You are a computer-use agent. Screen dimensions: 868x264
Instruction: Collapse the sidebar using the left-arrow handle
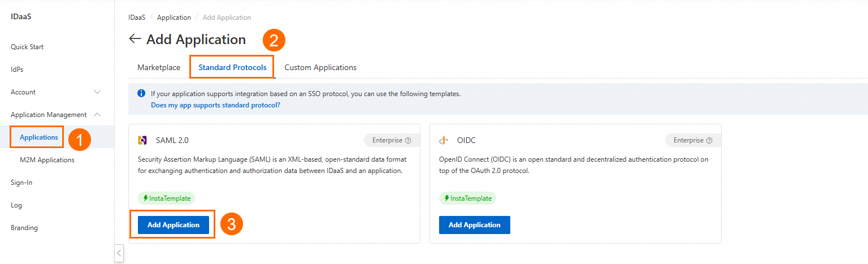119,253
